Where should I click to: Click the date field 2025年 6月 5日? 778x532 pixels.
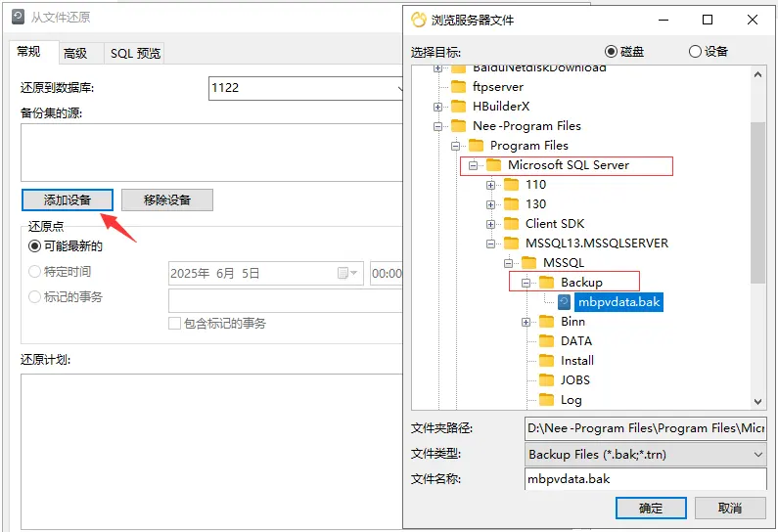pos(266,273)
